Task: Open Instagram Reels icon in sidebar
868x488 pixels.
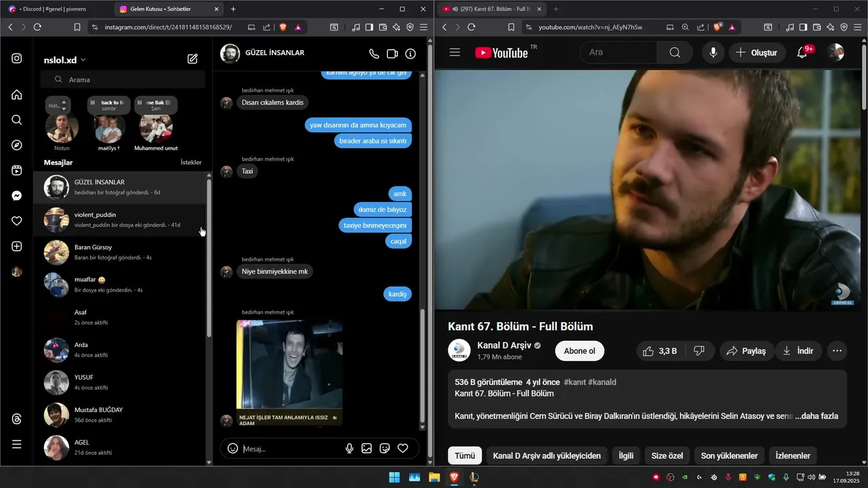Action: pos(17,170)
